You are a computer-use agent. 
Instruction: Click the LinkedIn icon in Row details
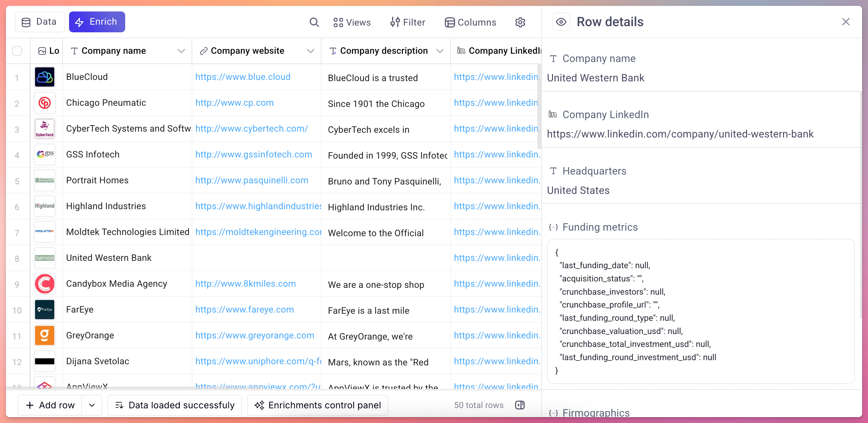click(x=553, y=115)
